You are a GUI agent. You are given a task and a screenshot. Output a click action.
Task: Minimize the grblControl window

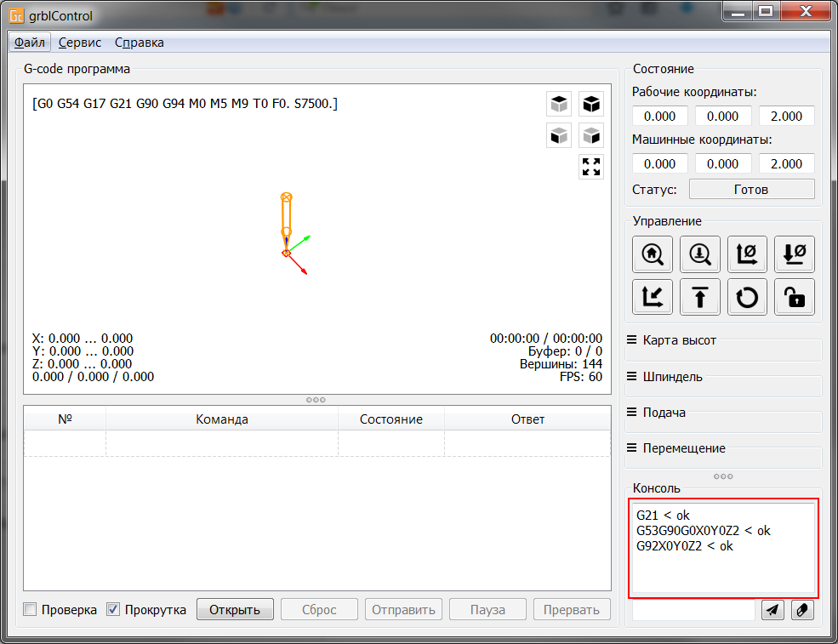click(738, 11)
